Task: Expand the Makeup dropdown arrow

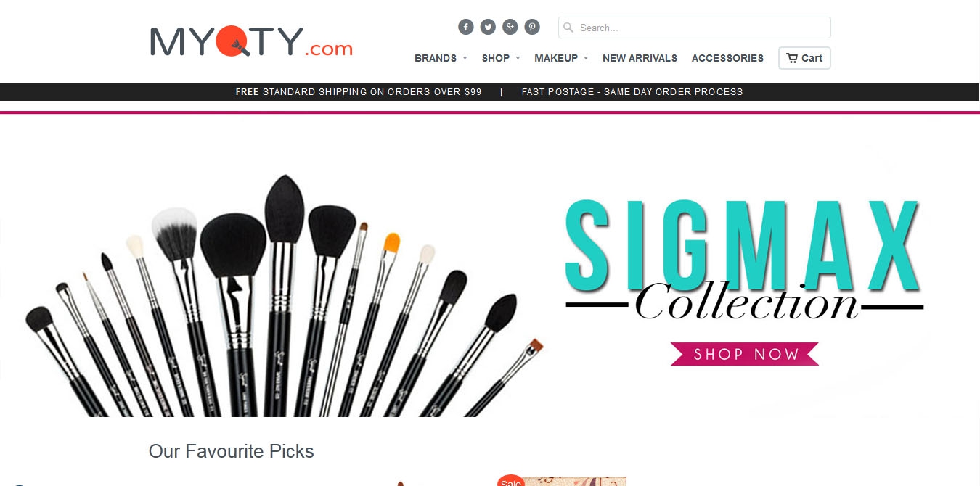Action: point(586,58)
